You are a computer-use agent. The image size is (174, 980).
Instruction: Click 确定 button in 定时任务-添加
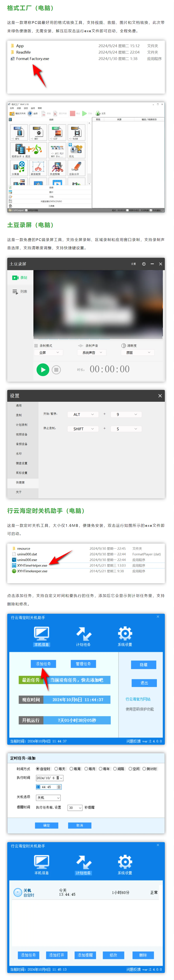point(46,825)
